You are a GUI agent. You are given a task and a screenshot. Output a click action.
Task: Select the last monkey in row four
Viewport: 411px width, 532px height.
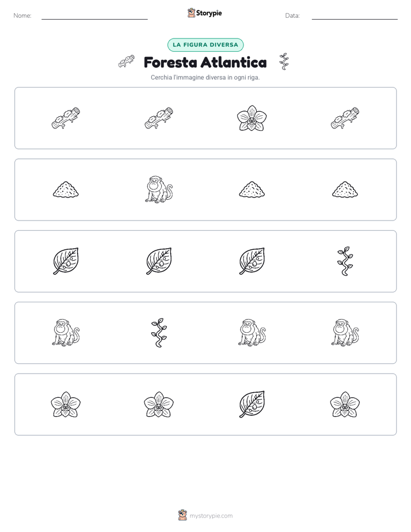coord(345,333)
